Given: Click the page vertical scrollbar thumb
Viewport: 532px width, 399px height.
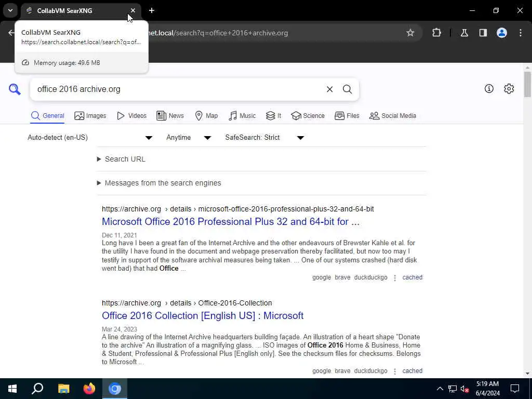Looking at the screenshot, I should point(527,85).
